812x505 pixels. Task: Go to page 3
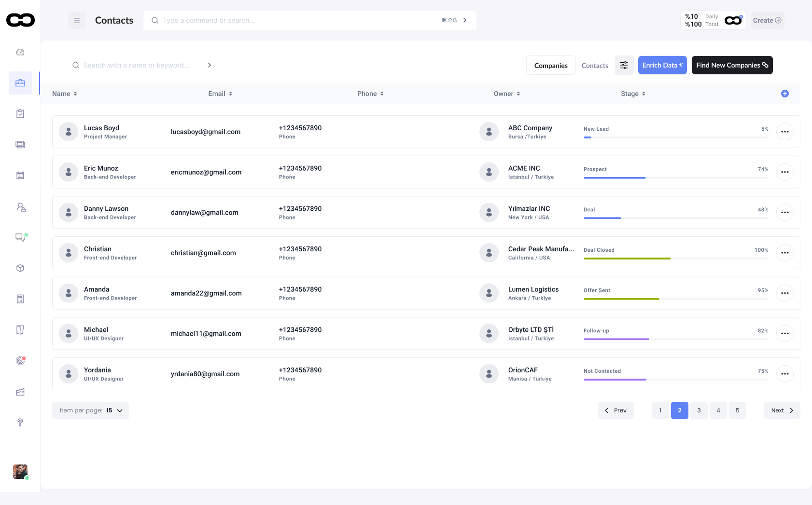click(x=699, y=410)
